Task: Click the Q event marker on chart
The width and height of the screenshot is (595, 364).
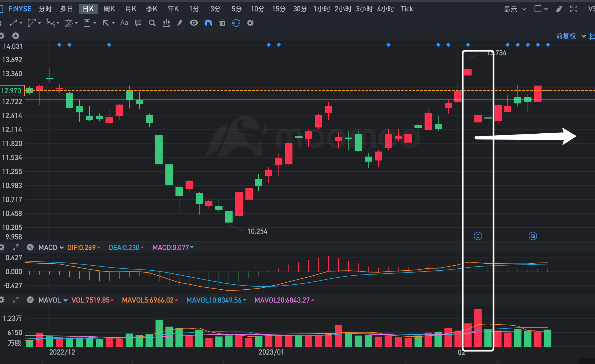Action: coord(533,236)
